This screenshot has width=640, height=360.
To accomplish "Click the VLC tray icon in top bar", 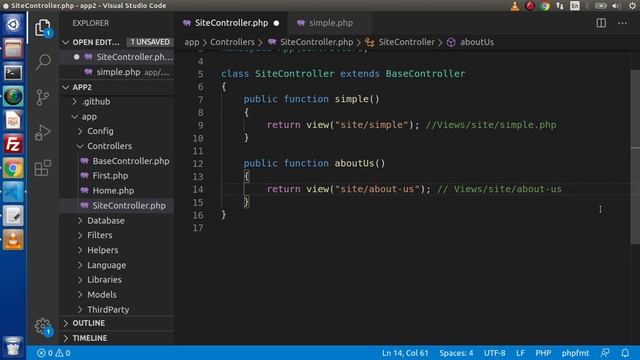I will (515, 6).
